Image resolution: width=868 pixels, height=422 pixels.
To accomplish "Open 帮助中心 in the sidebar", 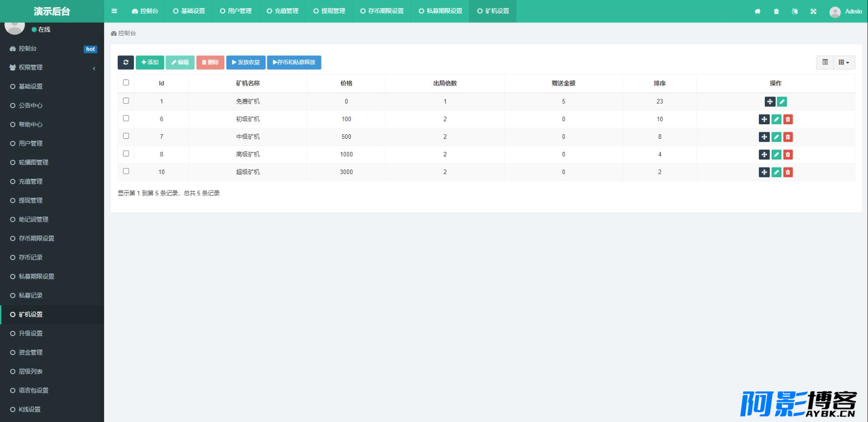I will pos(52,125).
